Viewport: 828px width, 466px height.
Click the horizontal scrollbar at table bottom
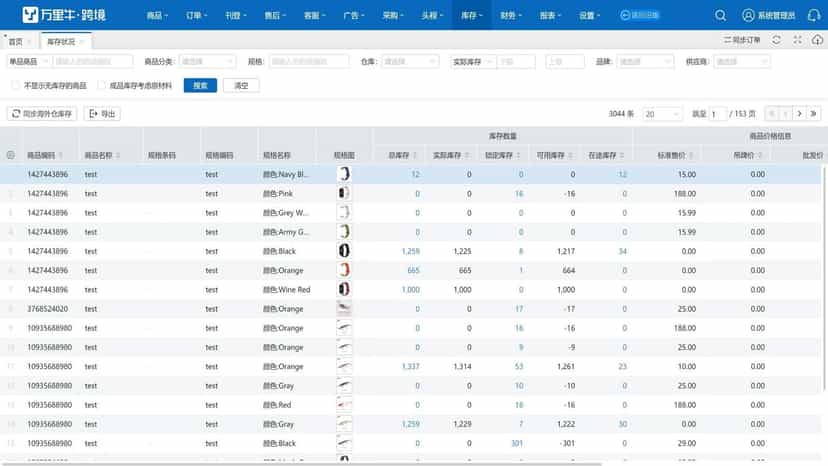(301, 464)
